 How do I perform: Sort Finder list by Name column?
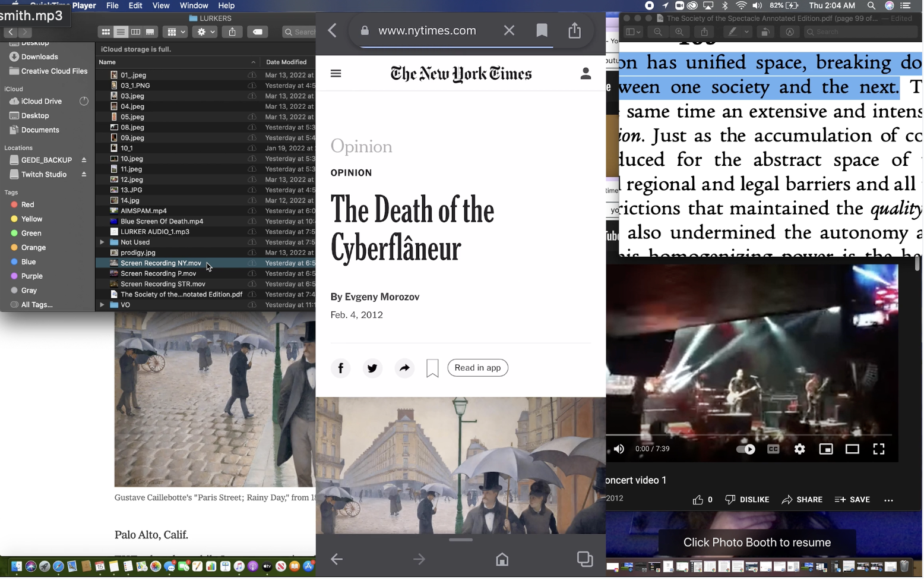[177, 62]
